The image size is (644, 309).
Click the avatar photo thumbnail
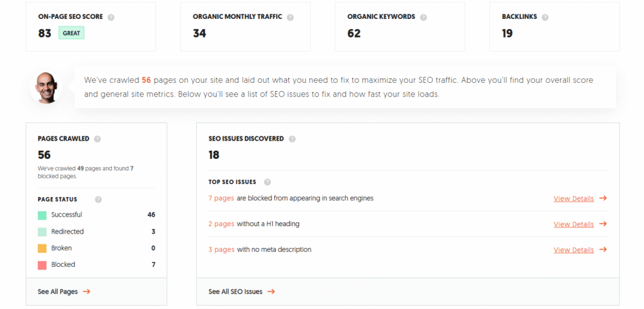pos(47,88)
